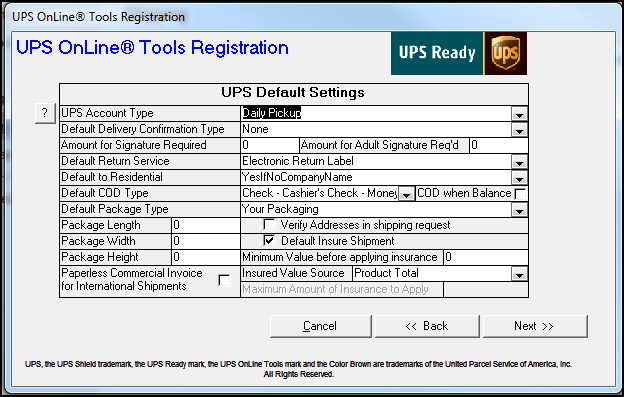Focus the Package Length input field

coord(206,225)
